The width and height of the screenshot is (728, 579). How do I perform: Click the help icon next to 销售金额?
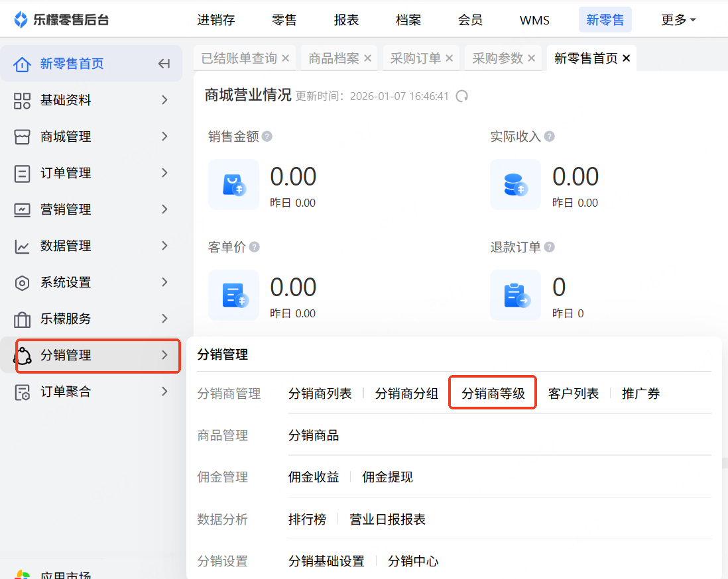click(x=267, y=136)
